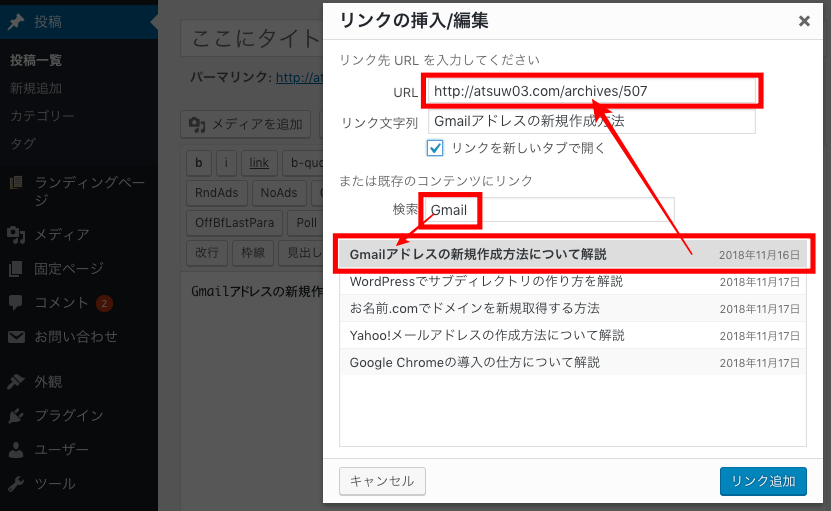Click the b bold quicktag button
Viewport: 831px width, 511px height.
199,163
